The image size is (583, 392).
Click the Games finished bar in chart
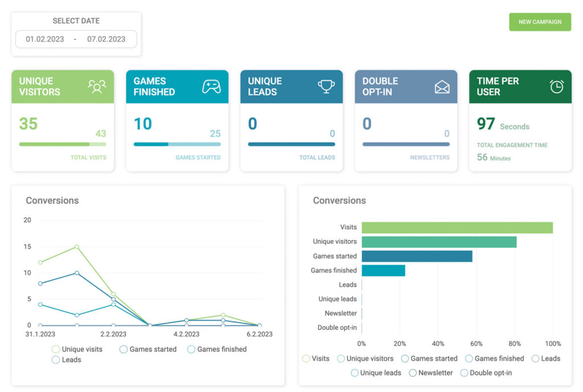[383, 270]
